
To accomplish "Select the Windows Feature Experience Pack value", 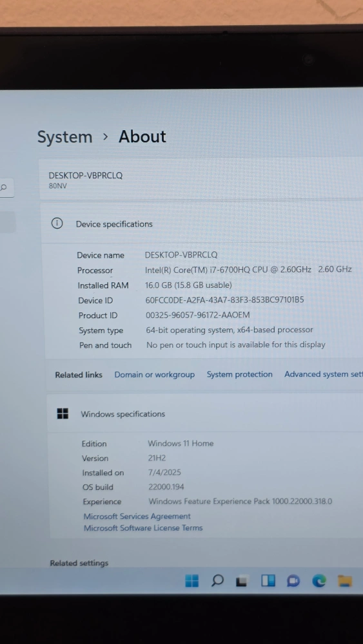I will pos(240,501).
